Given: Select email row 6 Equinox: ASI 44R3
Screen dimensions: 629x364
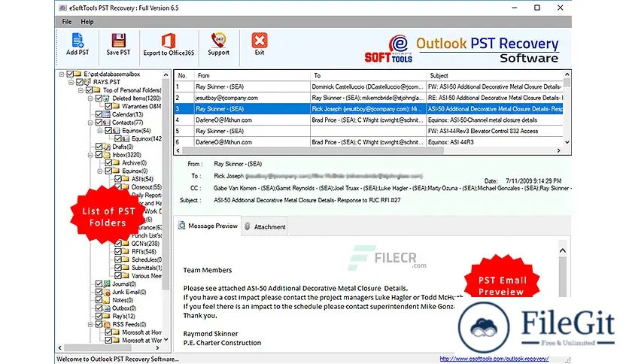Looking at the screenshot, I should point(368,142).
